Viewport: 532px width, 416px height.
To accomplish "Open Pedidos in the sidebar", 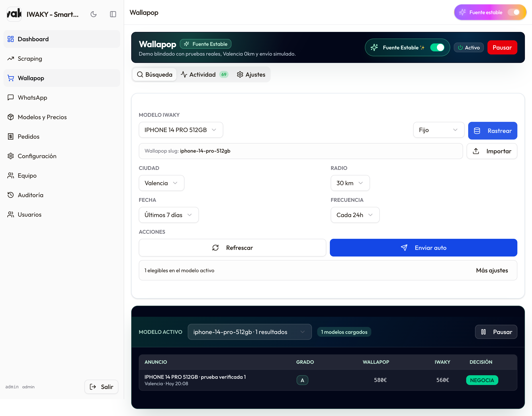I will (62, 136).
